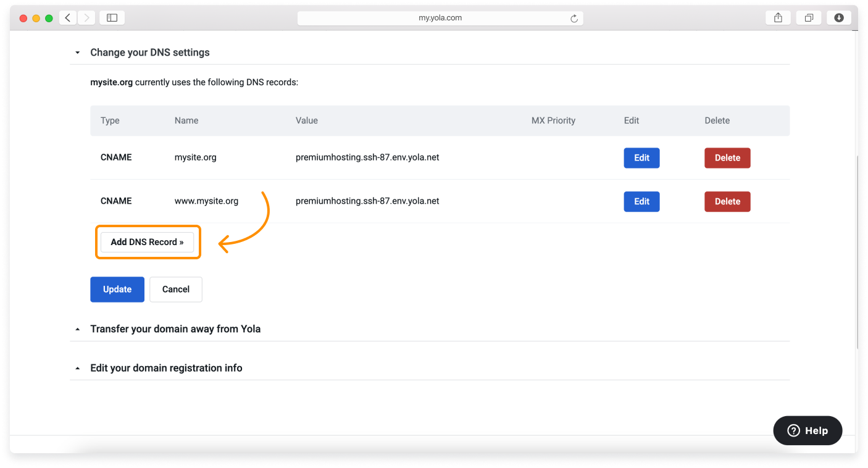Open the share sheet
Image resolution: width=868 pixels, height=468 pixels.
coord(777,17)
